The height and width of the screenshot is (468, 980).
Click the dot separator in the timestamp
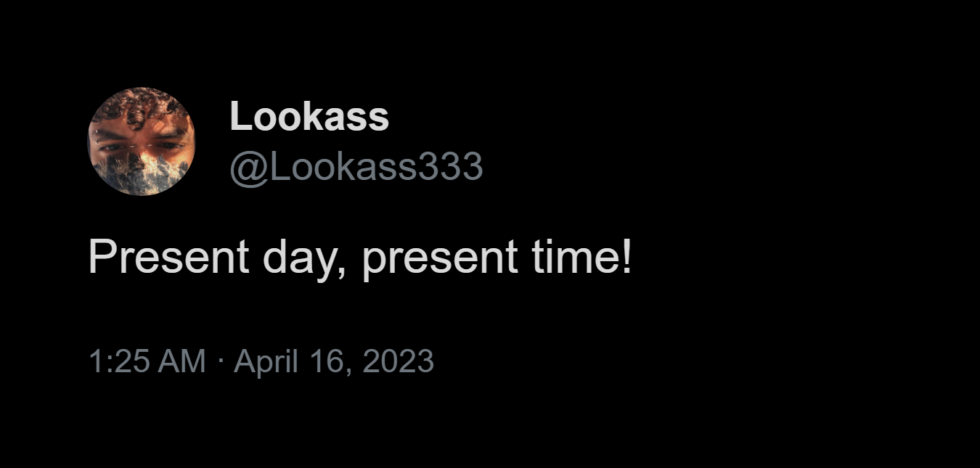(220, 361)
